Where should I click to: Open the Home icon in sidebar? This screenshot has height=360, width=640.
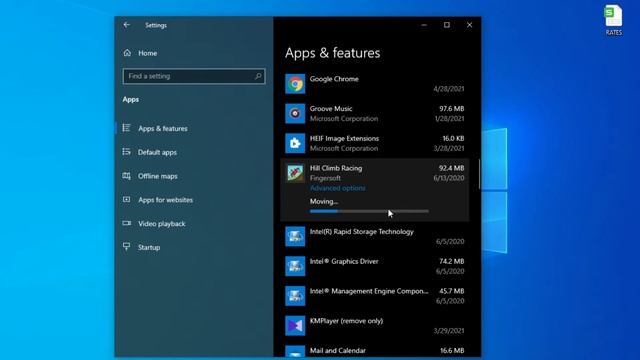click(x=127, y=53)
